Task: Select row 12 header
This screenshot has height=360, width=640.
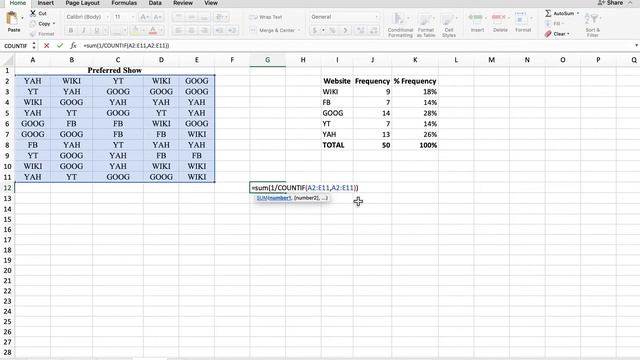Action: [7, 188]
